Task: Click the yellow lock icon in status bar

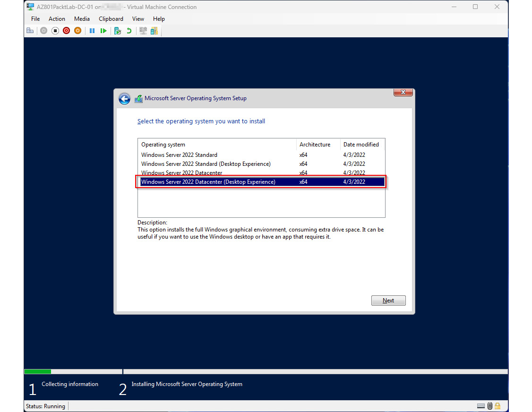Action: (498, 406)
